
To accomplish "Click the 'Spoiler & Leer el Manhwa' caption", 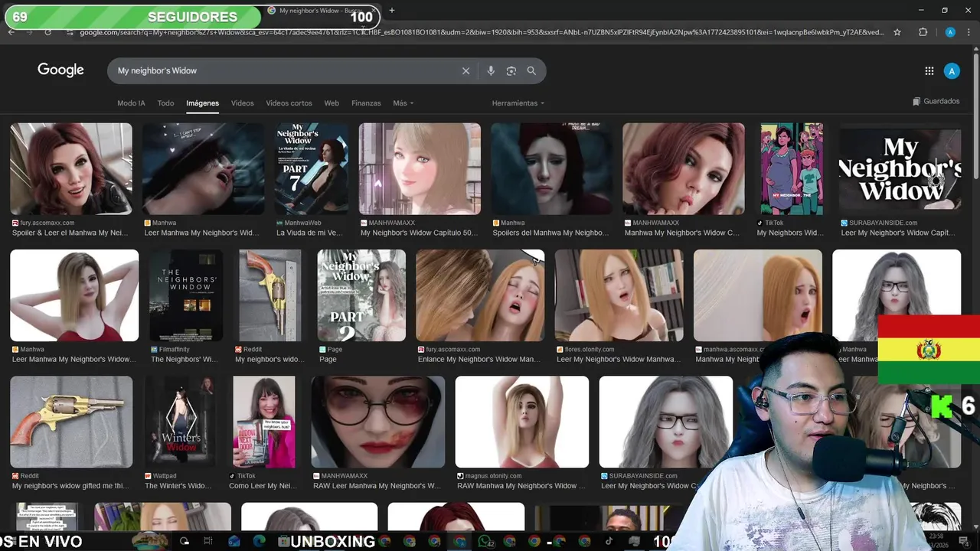I will [x=70, y=233].
